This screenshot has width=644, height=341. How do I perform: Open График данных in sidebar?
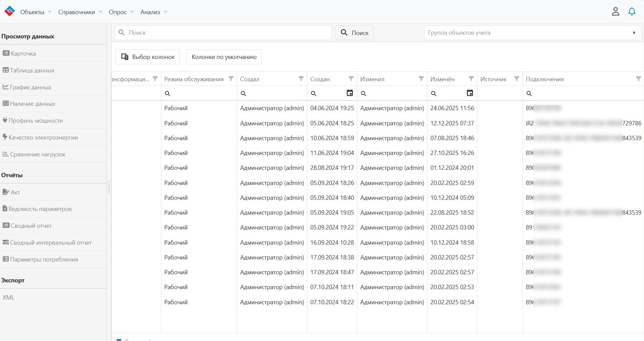[31, 87]
